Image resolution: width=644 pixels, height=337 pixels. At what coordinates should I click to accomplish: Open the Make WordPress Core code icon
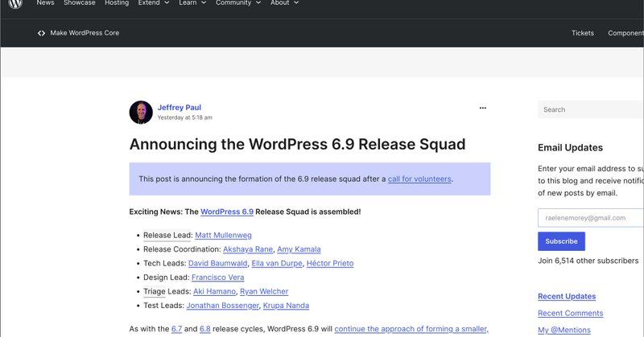point(41,33)
